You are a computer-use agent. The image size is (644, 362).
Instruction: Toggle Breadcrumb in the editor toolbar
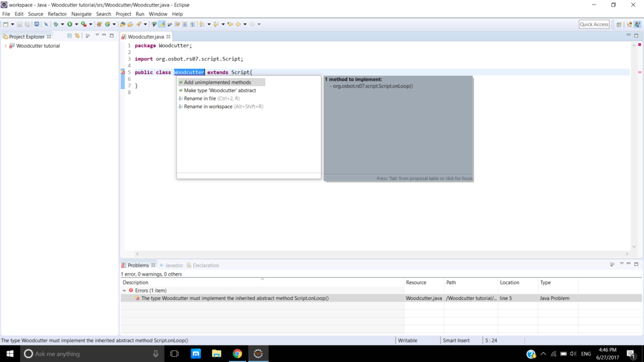pos(154,24)
